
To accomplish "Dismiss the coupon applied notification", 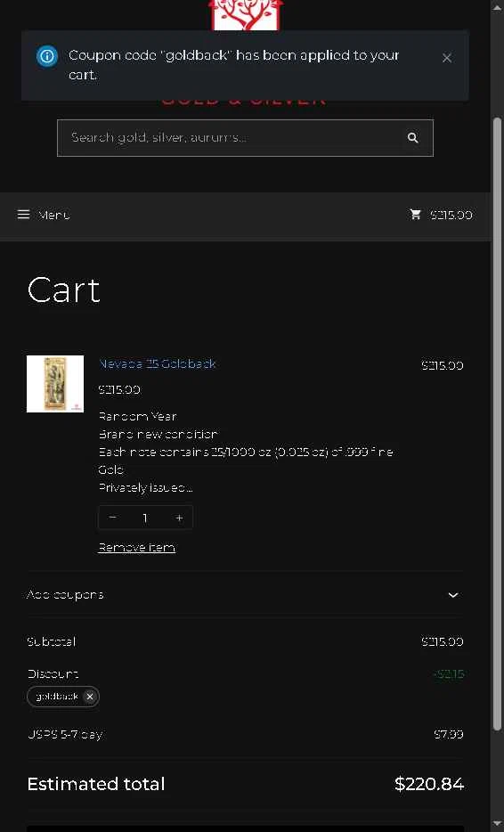I will 447,58.
